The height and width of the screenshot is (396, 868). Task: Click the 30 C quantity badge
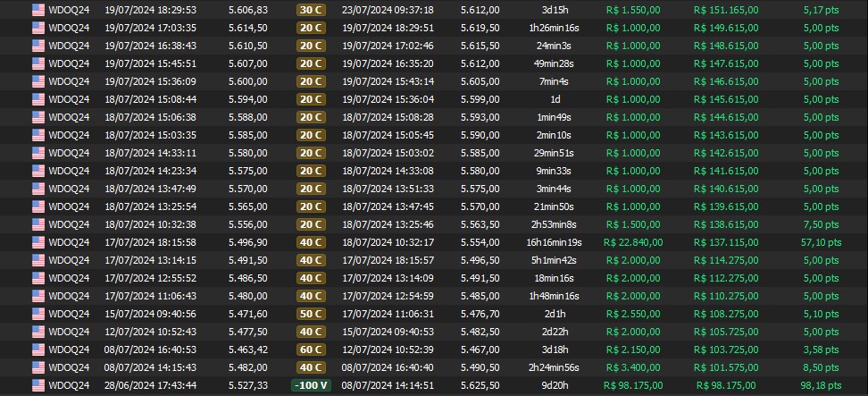tap(311, 10)
